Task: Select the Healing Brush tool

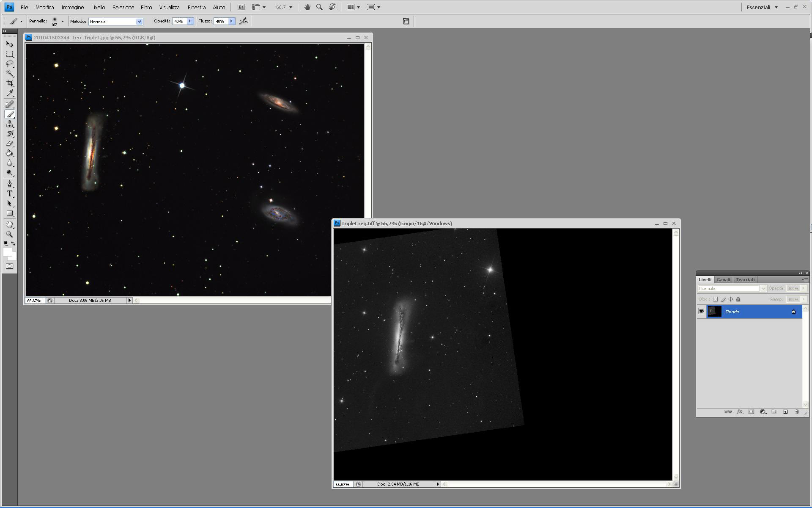Action: click(9, 104)
